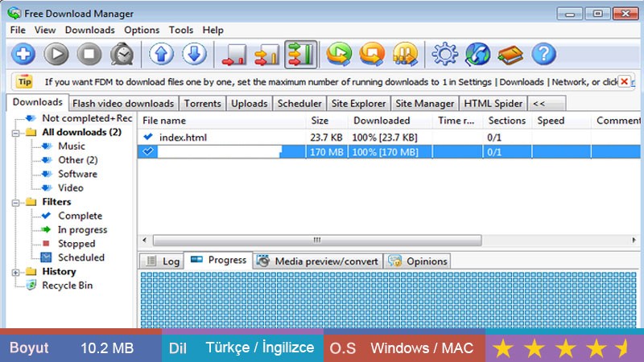
Task: Click the scrollbar right arrow in list
Action: [634, 240]
